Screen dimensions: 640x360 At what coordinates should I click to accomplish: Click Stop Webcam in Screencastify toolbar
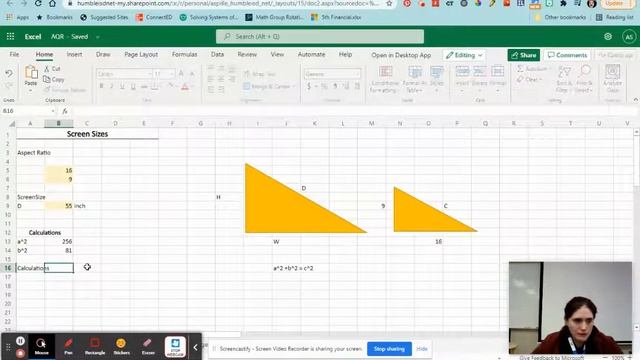pos(175,347)
